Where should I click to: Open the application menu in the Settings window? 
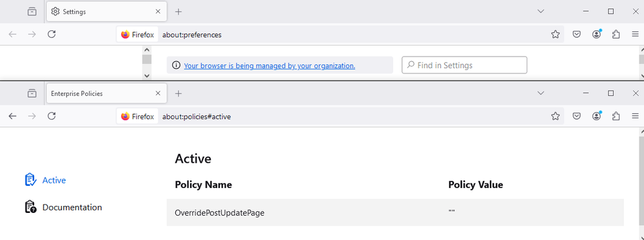636,35
